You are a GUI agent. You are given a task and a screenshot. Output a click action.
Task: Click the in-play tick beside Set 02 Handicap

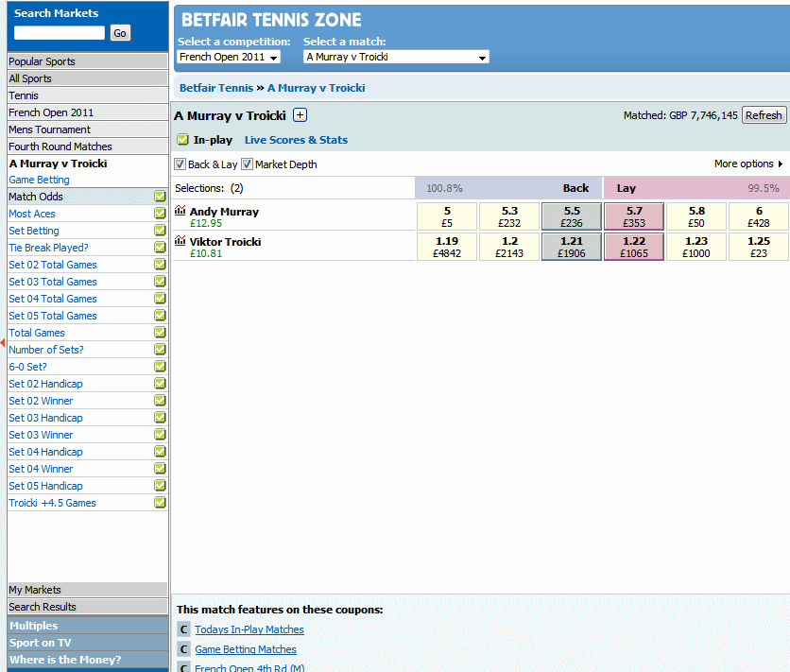click(161, 384)
